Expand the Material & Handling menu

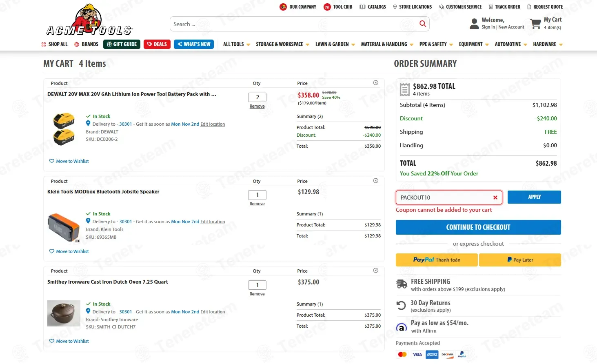pyautogui.click(x=387, y=44)
